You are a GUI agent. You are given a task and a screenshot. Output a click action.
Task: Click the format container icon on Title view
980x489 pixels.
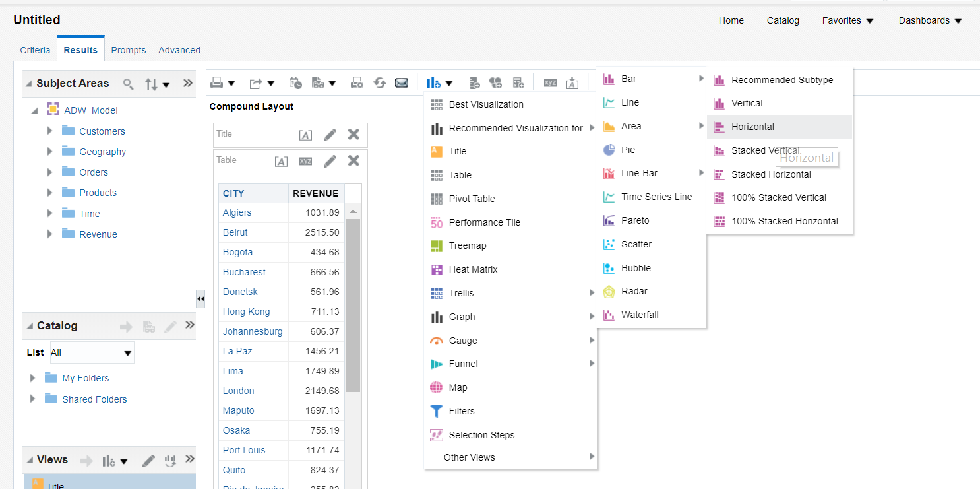[305, 135]
